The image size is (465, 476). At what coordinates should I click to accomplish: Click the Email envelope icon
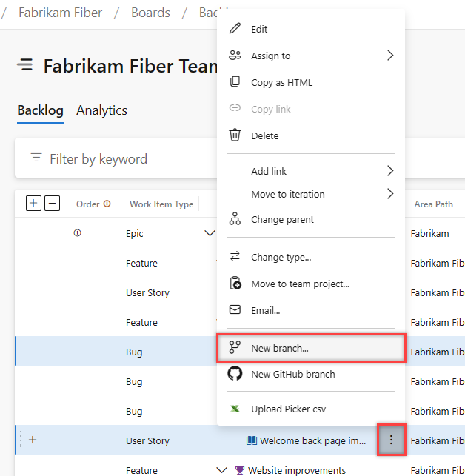click(x=235, y=309)
